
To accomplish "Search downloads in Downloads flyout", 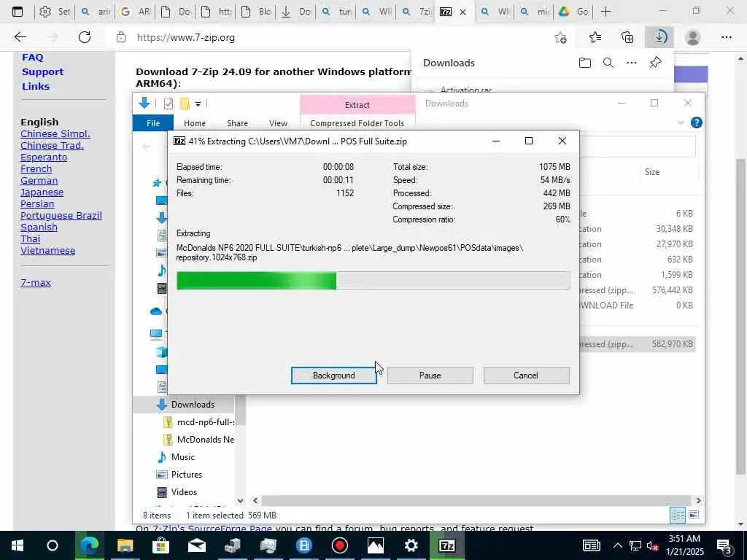I will click(x=608, y=63).
